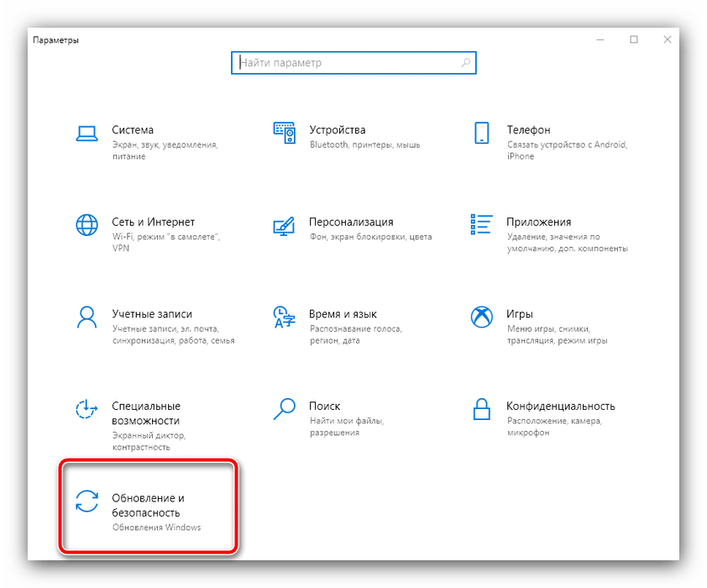Image resolution: width=707 pixels, height=588 pixels.
Task: Open Приложения settings title
Action: pos(539,222)
